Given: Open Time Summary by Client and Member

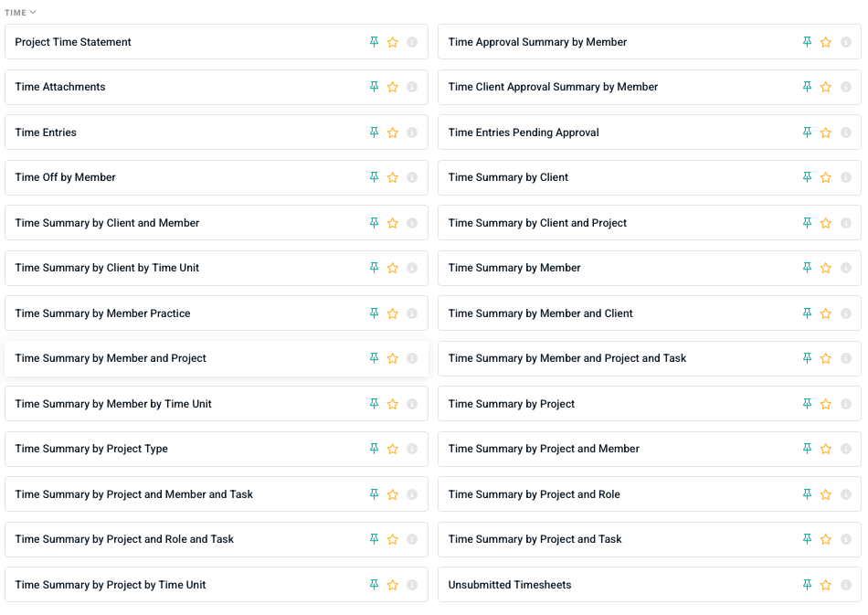Looking at the screenshot, I should (x=107, y=223).
